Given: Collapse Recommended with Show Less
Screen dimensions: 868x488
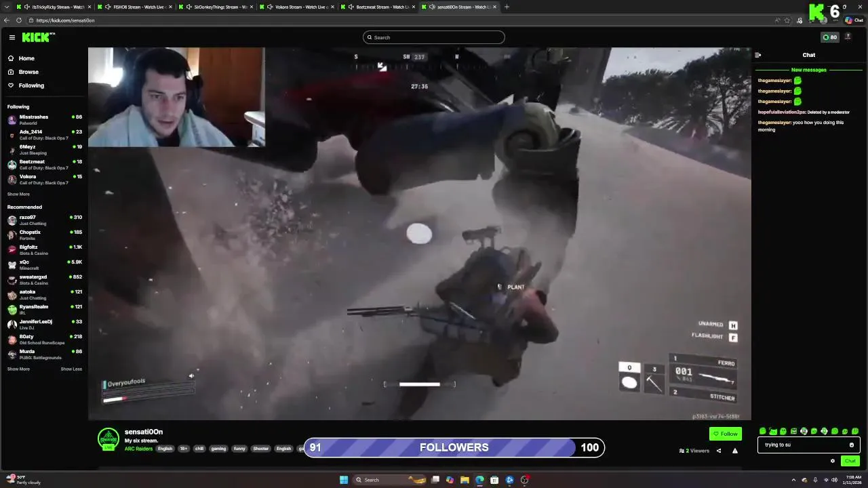Looking at the screenshot, I should pos(71,369).
